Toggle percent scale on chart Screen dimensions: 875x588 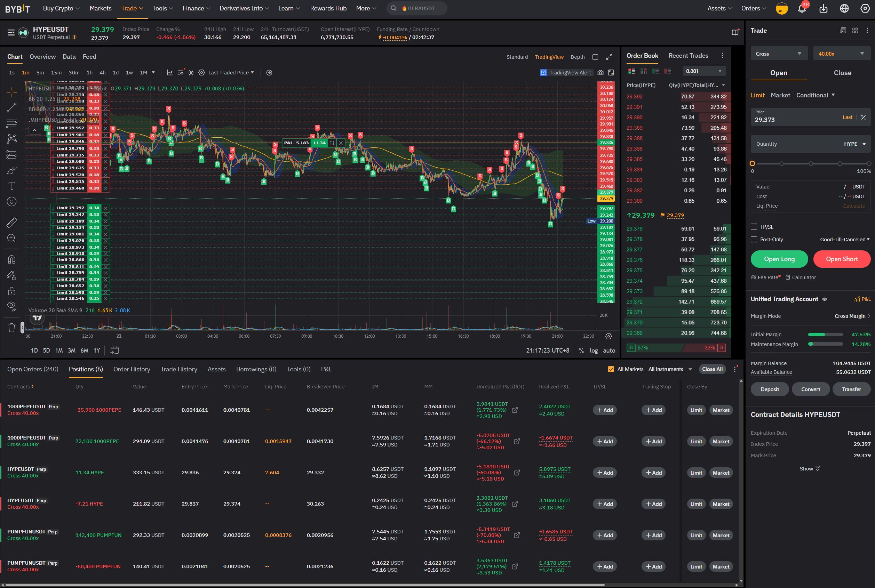point(581,350)
